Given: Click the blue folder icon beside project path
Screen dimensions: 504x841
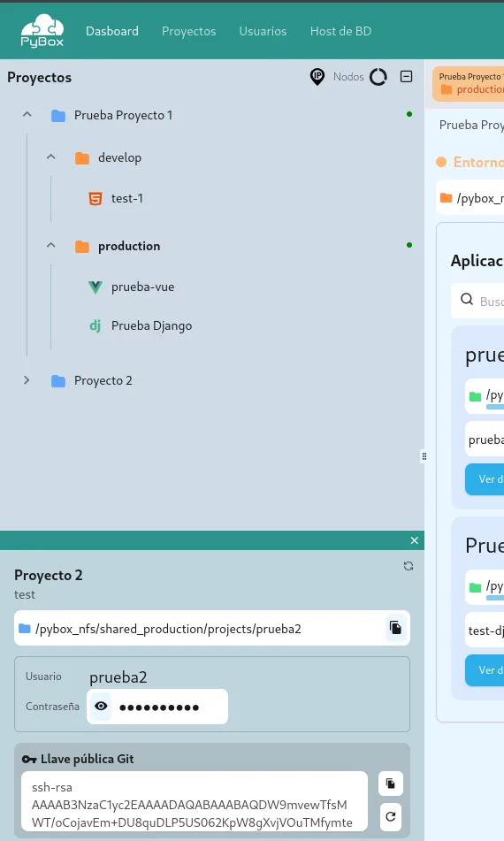Looking at the screenshot, I should 25,628.
